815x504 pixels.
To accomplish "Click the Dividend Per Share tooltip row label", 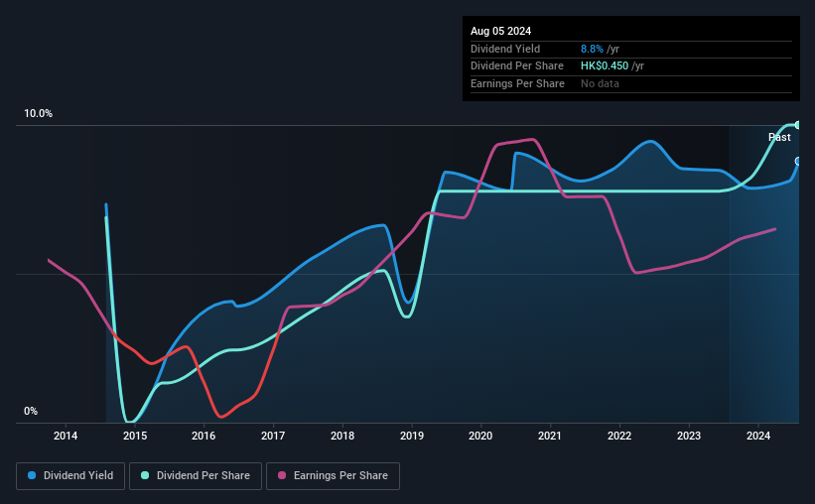I will click(516, 66).
